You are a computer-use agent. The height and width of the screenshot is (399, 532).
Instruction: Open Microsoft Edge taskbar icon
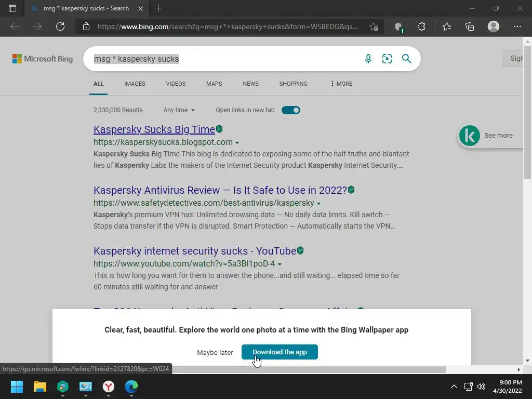pos(131,387)
